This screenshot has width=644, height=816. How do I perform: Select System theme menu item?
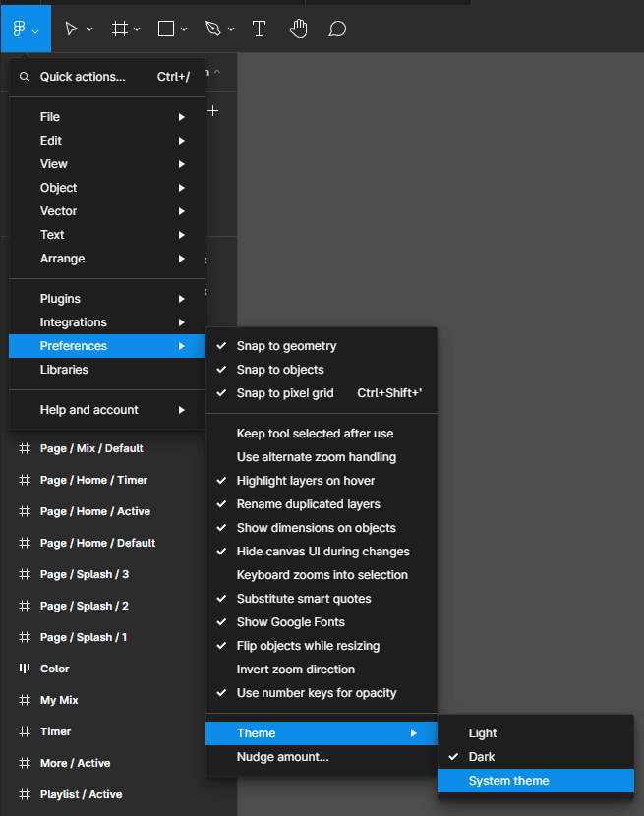click(508, 781)
